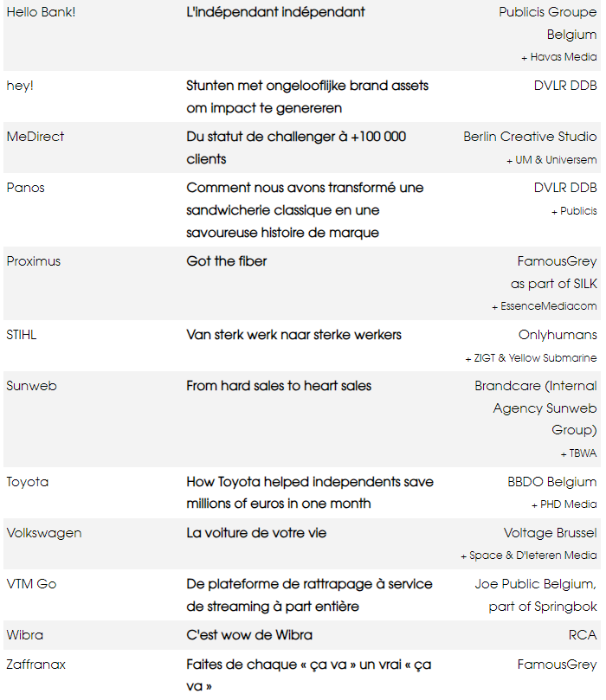The width and height of the screenshot is (606, 700).
Task: Click the MeDirect brand entry
Action: click(x=35, y=137)
